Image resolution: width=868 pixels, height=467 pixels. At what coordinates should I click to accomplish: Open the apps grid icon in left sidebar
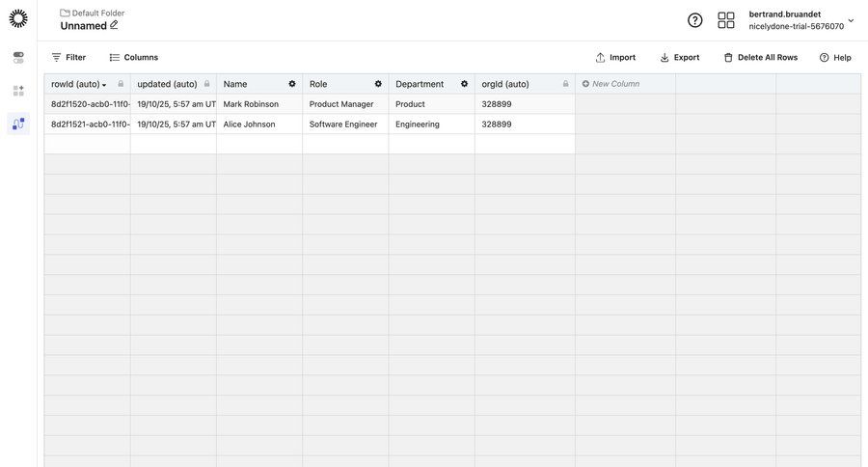pyautogui.click(x=18, y=91)
